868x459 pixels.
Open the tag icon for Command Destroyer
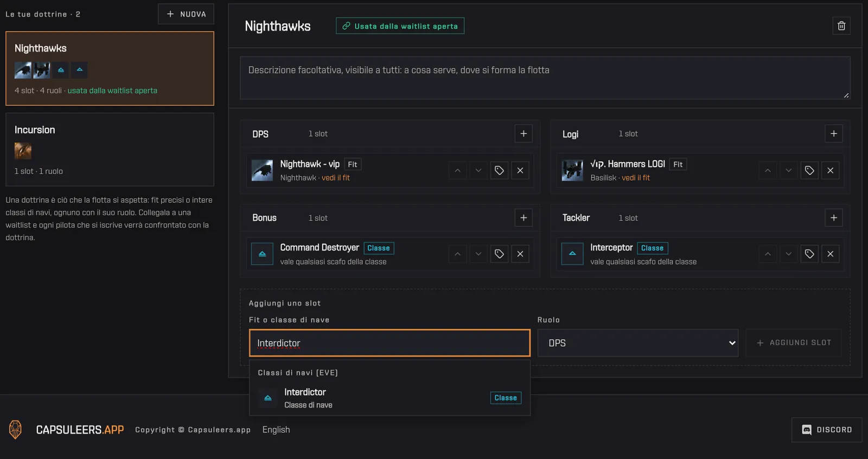499,254
